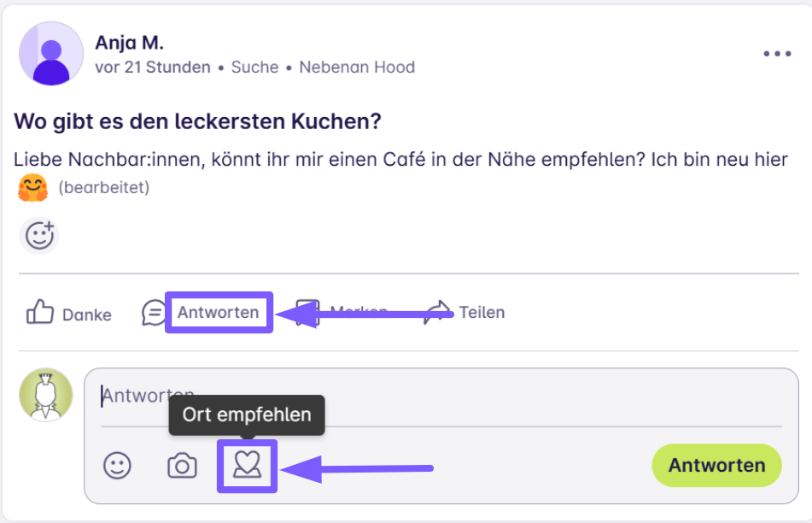Click the camera icon to attach photo
The image size is (812, 523).
coord(182,466)
